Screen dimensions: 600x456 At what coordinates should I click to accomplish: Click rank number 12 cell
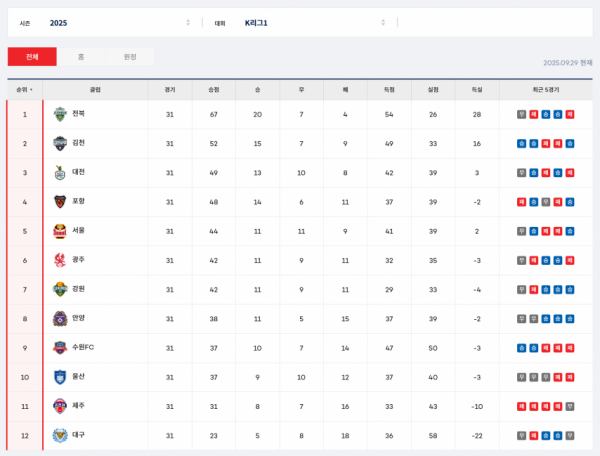coord(25,435)
